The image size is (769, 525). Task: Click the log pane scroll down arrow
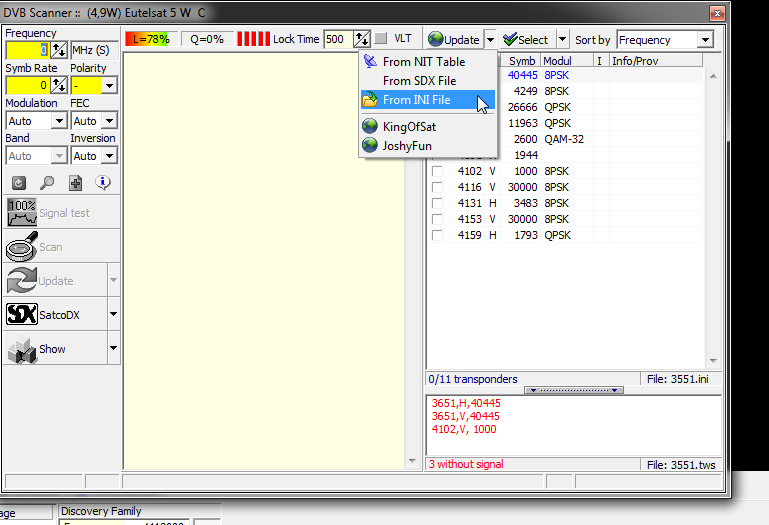click(412, 461)
